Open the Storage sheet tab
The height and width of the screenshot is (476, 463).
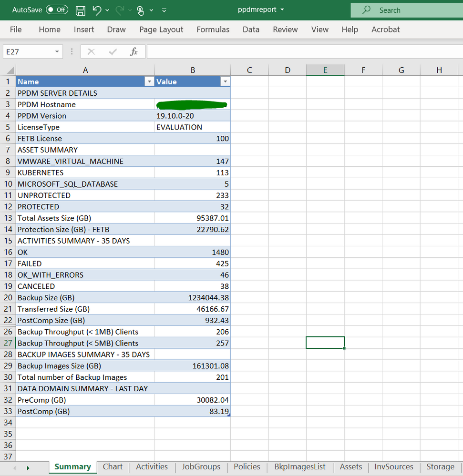(440, 467)
